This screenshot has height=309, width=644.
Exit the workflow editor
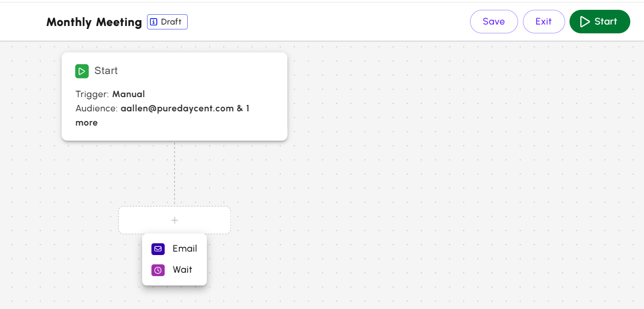coord(544,21)
